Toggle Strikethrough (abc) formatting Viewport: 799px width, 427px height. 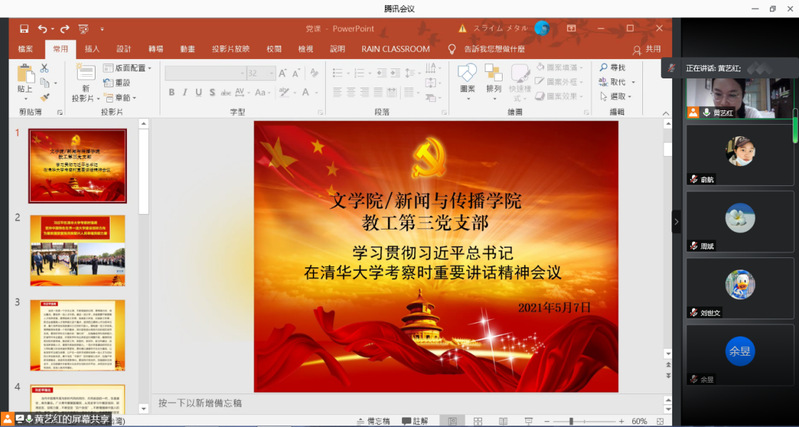pos(225,92)
